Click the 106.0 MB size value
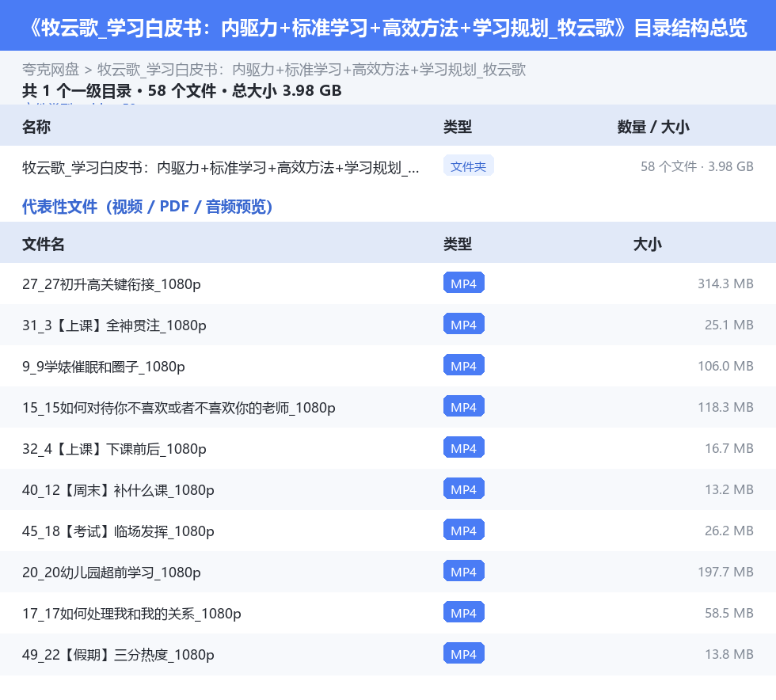 725,366
